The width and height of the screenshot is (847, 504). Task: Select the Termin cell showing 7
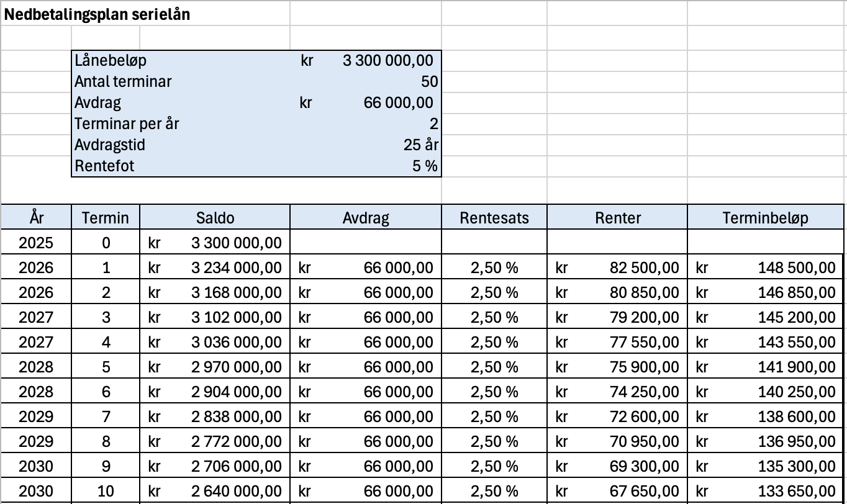[x=106, y=416]
